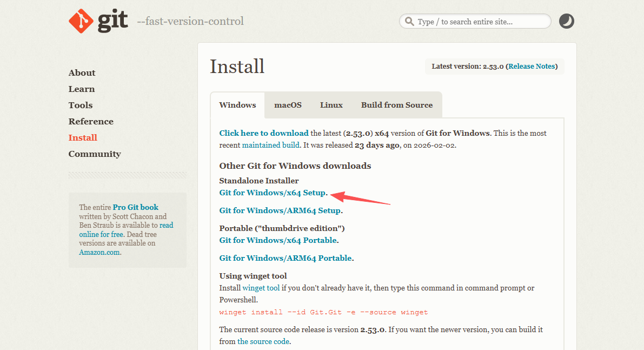
Task: Open 'the source code' link
Action: pos(263,341)
